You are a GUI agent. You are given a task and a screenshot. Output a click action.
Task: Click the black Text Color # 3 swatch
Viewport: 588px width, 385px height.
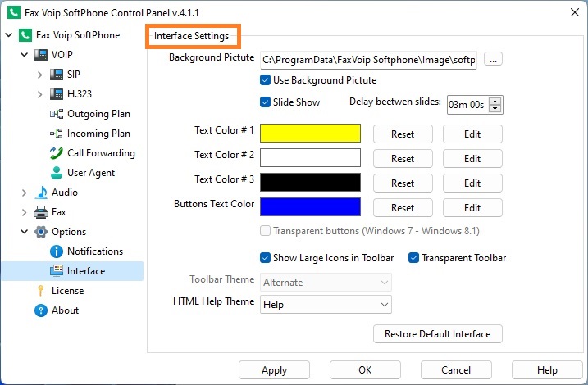click(x=311, y=183)
